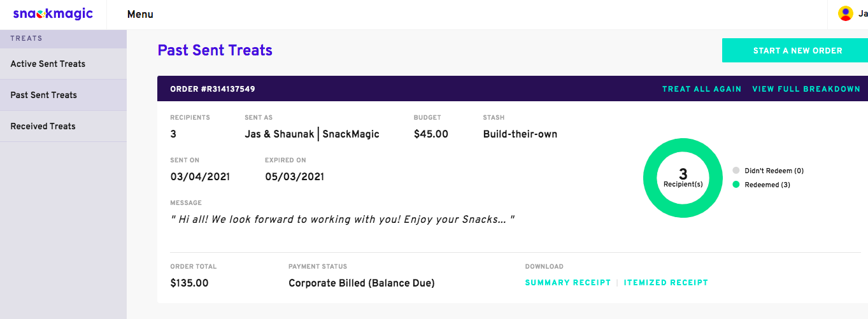
Task: Click the SnackMagic logo
Action: [x=53, y=13]
